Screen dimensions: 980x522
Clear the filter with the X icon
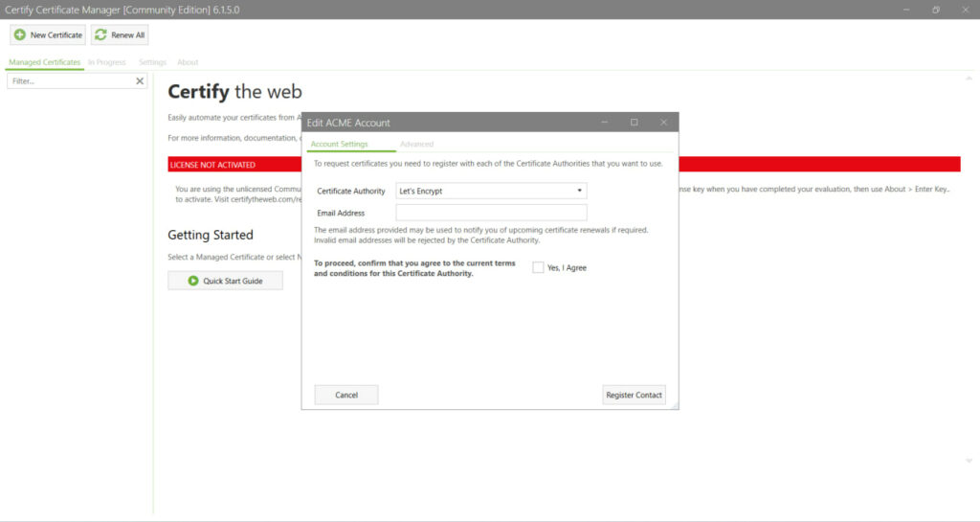[140, 81]
